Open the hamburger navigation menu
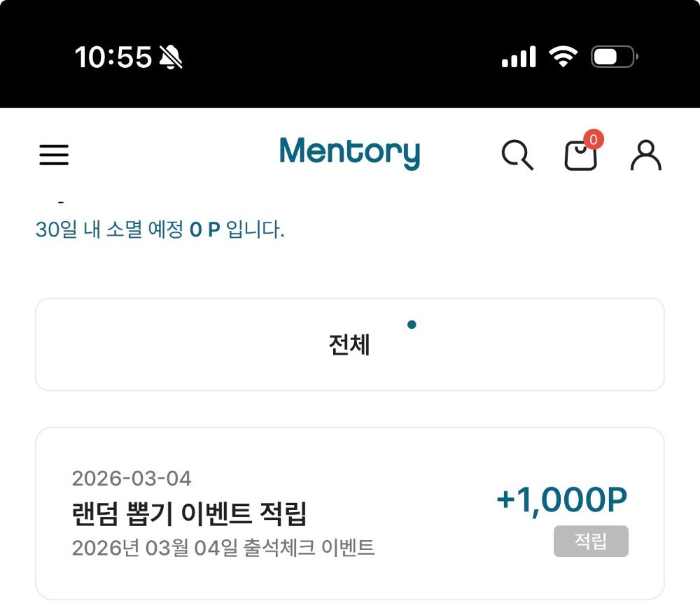This screenshot has width=700, height=601. pos(54,155)
